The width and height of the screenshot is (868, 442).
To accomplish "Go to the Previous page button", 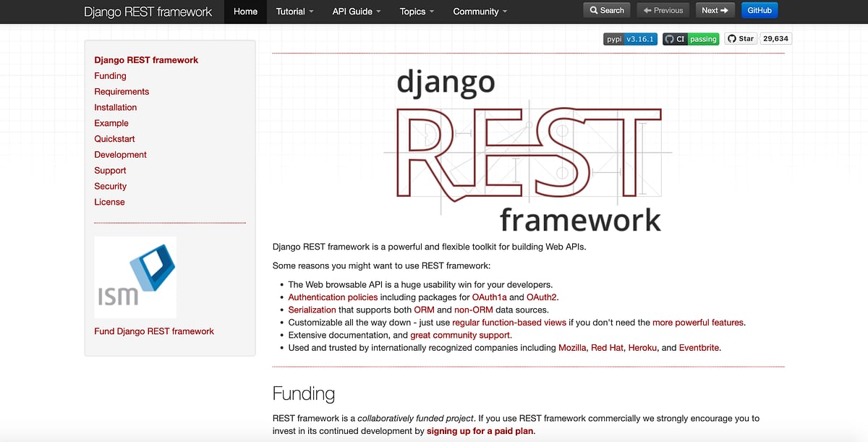I will [663, 10].
